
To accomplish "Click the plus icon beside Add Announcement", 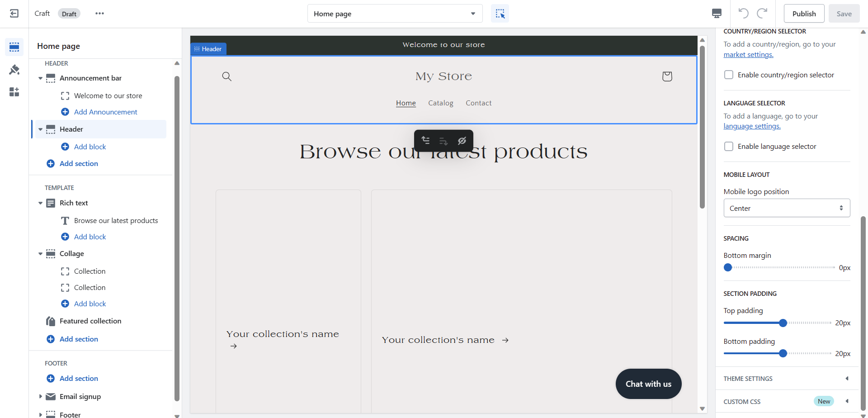I will click(x=65, y=112).
